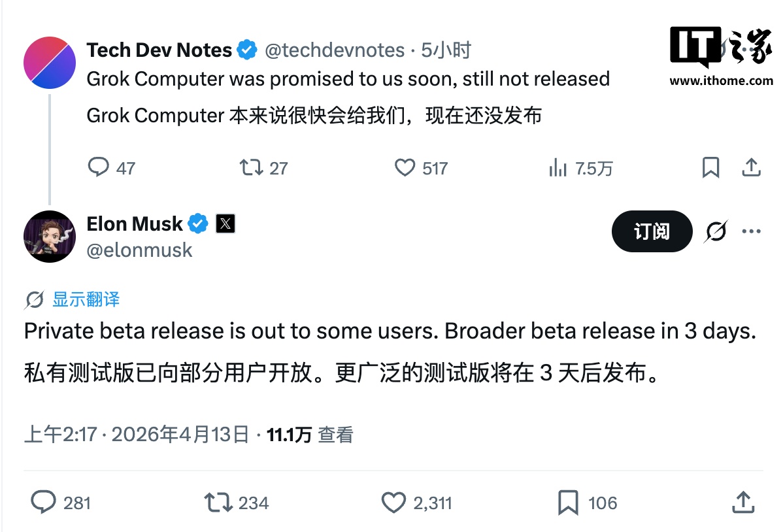783x532 pixels.
Task: Open replies on Tech Dev Notes tweet
Action: coord(99,168)
